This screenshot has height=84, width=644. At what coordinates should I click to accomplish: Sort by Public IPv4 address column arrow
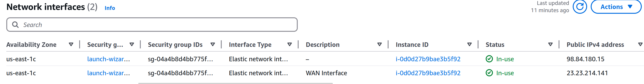click(640, 45)
